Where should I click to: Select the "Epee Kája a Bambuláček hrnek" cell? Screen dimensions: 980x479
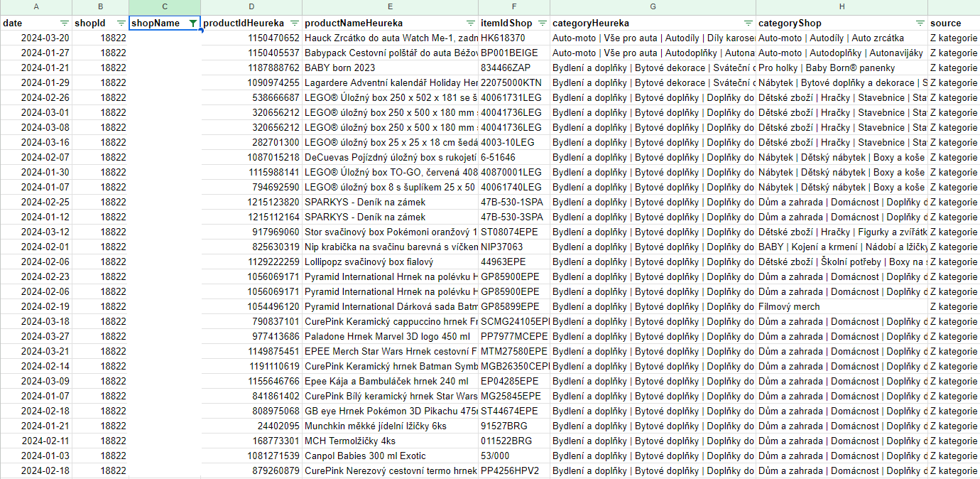click(391, 382)
